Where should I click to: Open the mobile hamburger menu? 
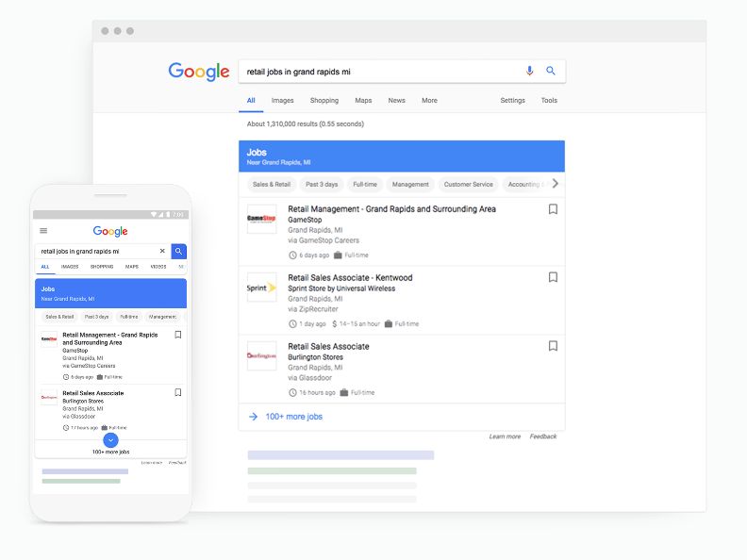[43, 231]
